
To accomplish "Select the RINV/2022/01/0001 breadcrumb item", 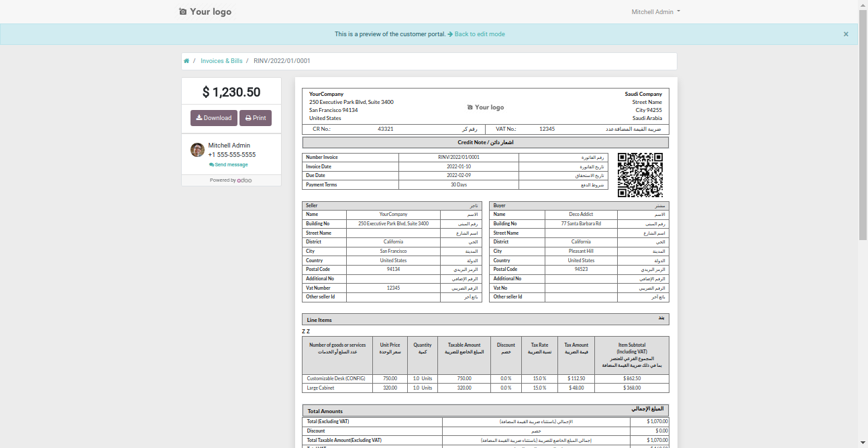I will point(282,61).
